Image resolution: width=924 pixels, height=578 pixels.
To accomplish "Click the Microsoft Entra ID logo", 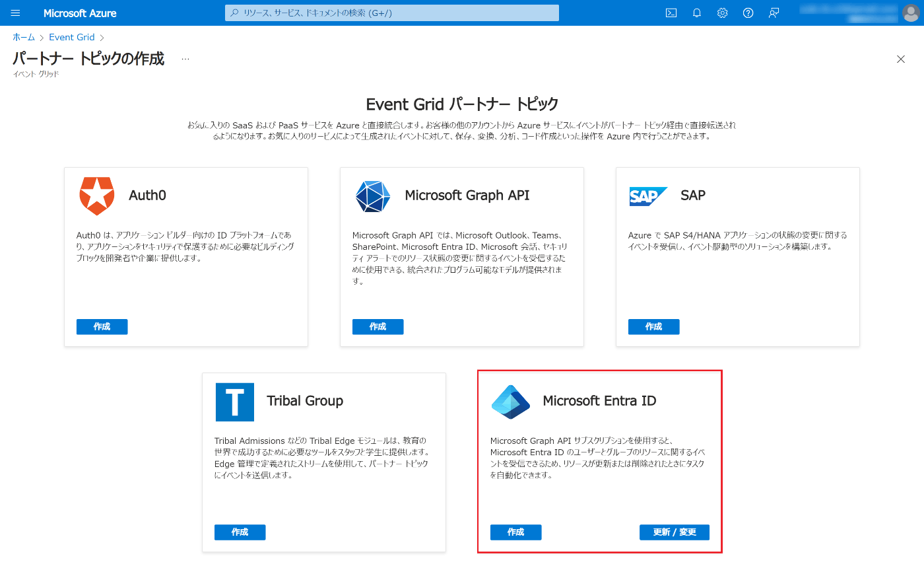I will 511,402.
